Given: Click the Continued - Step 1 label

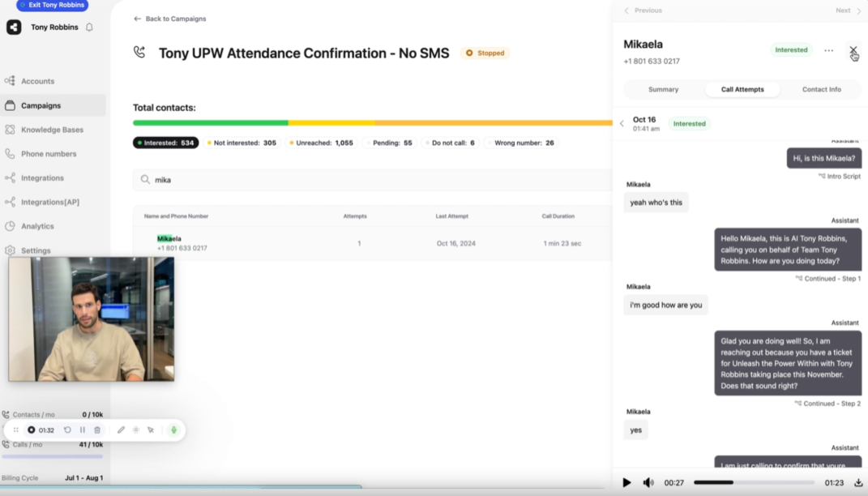Looking at the screenshot, I should pos(828,279).
